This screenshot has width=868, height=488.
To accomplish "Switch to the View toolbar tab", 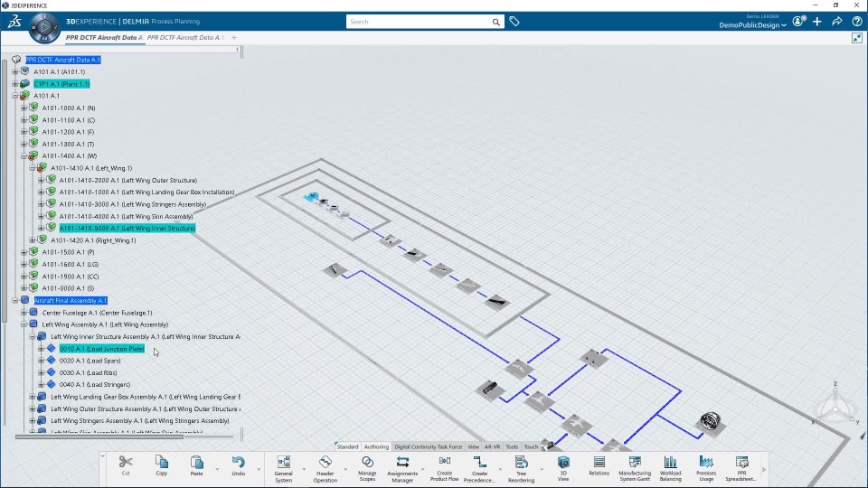I will click(473, 446).
